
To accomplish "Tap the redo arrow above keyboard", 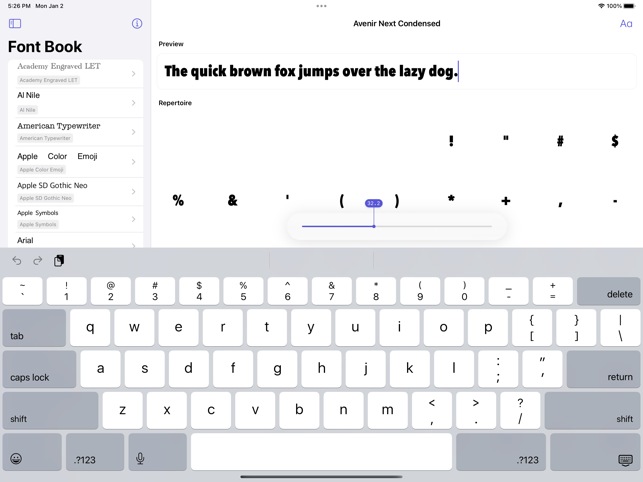I will point(38,260).
